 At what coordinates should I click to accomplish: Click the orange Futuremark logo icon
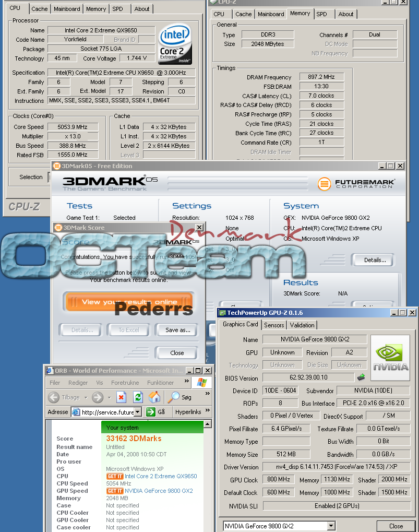click(324, 184)
